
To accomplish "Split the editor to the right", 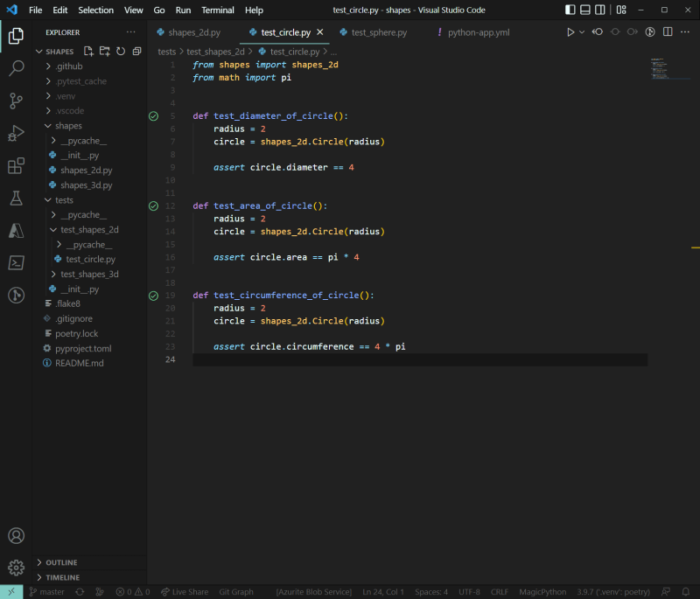I will (x=668, y=32).
